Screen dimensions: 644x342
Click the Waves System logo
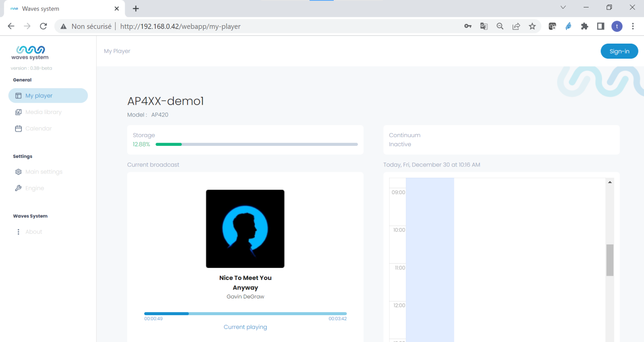point(30,52)
